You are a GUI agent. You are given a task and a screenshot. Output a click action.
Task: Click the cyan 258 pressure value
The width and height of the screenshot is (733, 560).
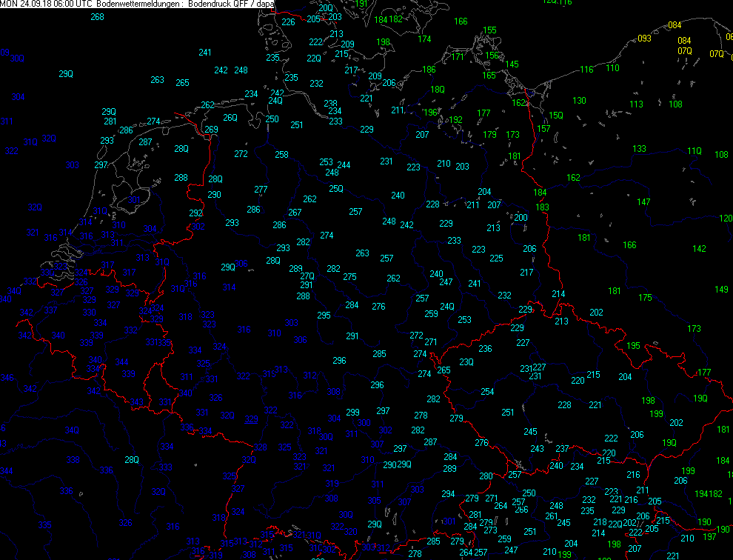[x=281, y=155]
